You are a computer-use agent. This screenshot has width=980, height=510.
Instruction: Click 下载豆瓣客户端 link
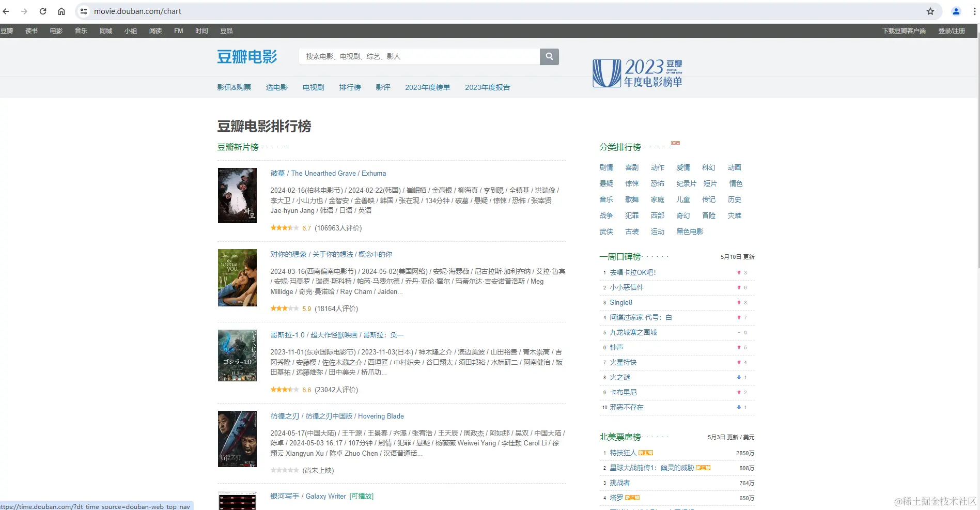(904, 31)
